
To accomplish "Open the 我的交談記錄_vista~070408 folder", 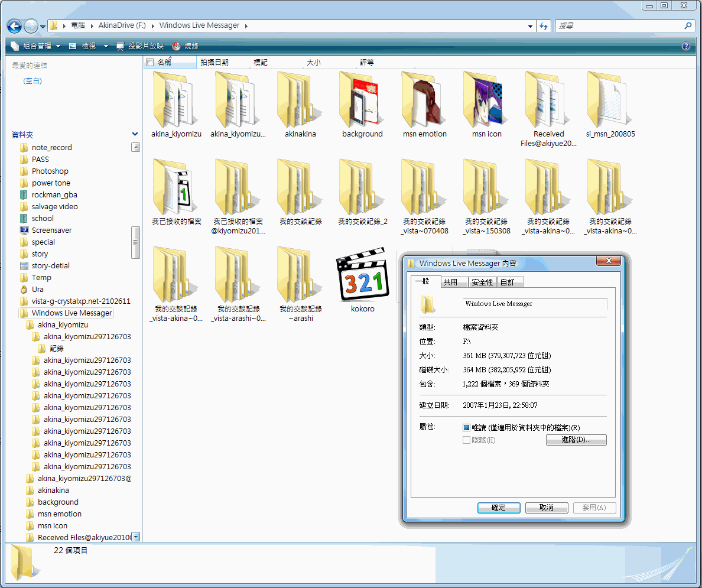I will [424, 187].
